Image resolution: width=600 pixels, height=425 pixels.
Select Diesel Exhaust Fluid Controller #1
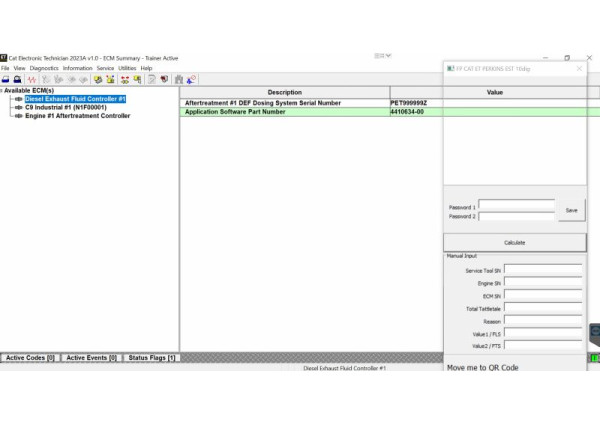[x=75, y=100]
